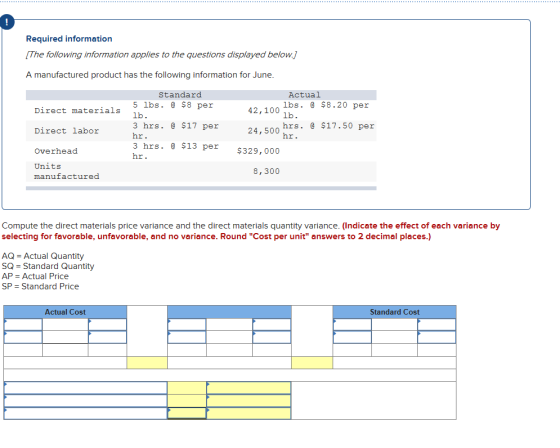The width and height of the screenshot is (560, 448).
Task: Open first-row left dropdown in unlabeled middle block
Action: click(187, 324)
